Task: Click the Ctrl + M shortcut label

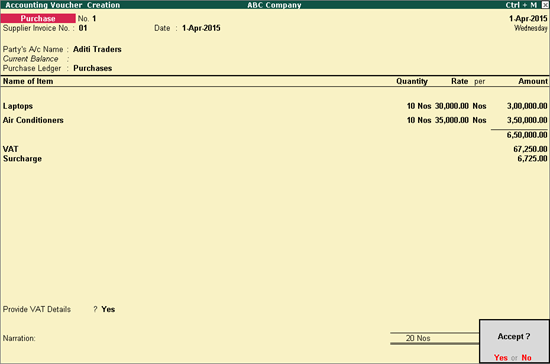Action: click(x=521, y=5)
